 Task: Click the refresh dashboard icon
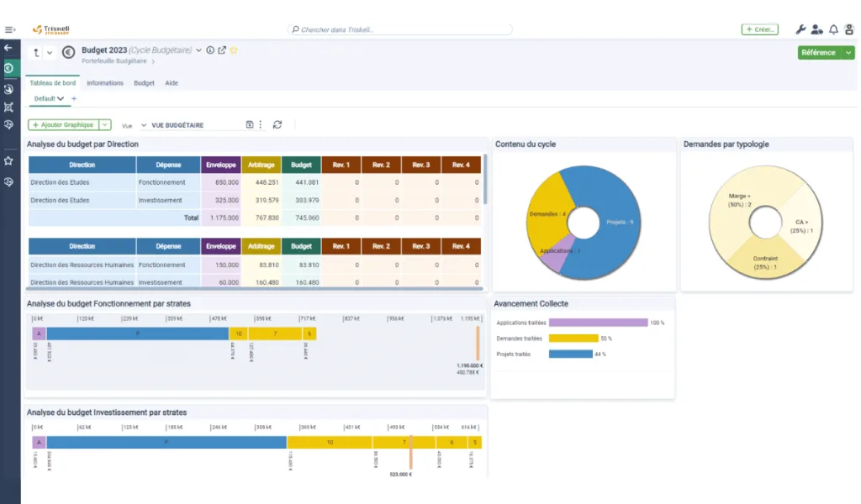click(x=277, y=124)
